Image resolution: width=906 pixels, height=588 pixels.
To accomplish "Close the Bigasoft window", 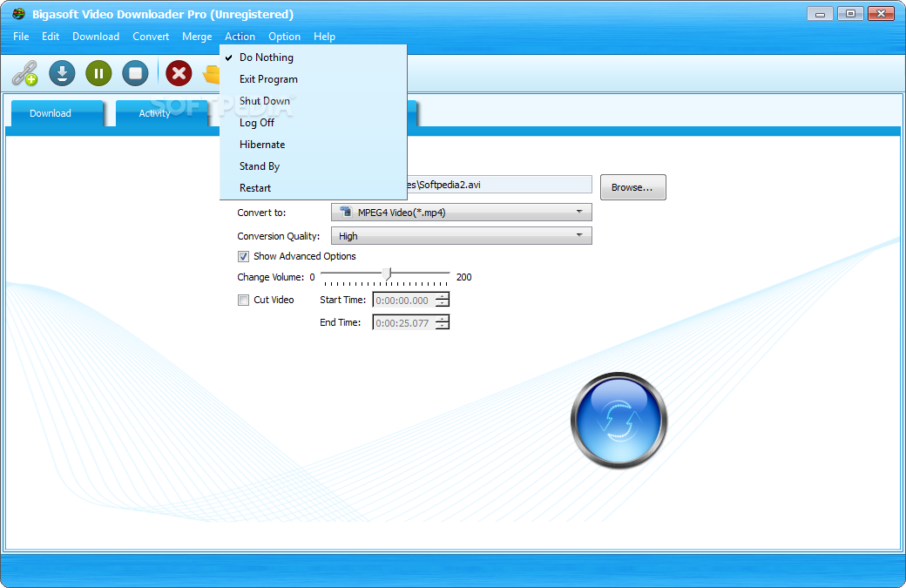I will coord(881,14).
